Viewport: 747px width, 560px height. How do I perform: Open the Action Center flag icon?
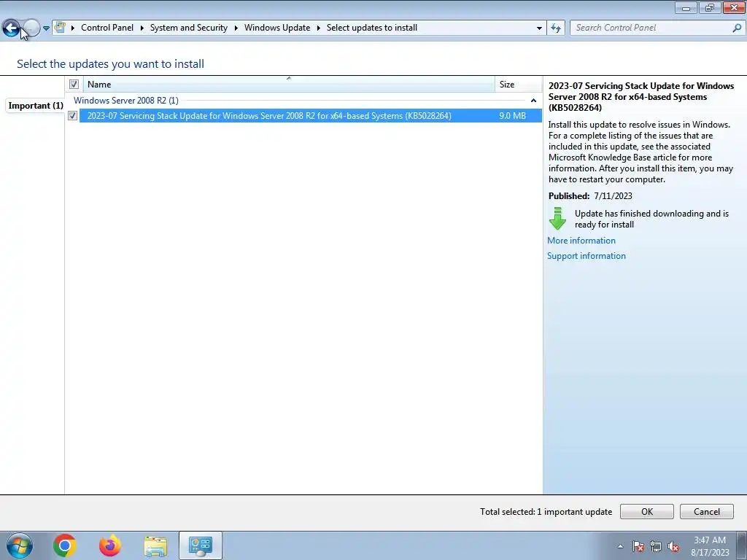click(x=638, y=546)
